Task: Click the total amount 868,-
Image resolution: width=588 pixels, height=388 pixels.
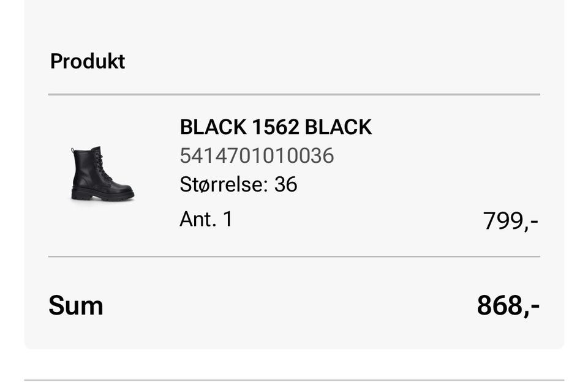Action: pos(508,305)
